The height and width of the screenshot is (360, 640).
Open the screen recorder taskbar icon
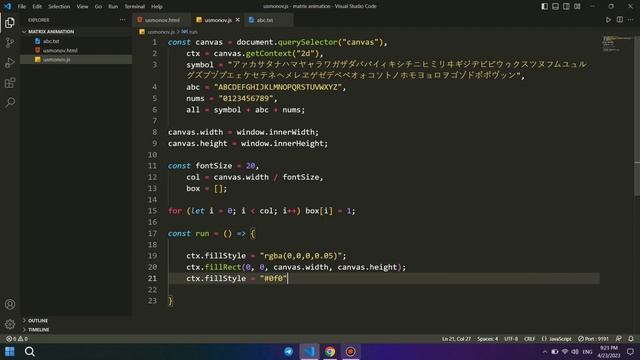(350, 351)
